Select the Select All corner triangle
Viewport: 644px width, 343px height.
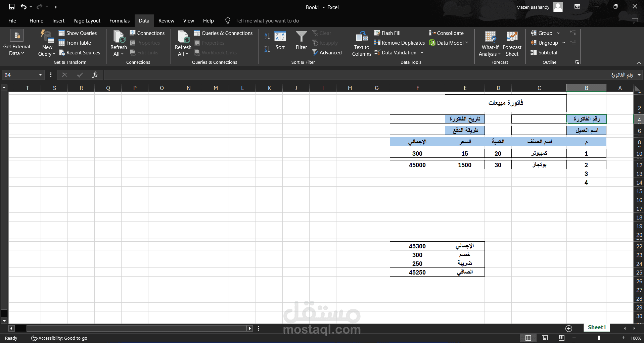click(637, 88)
